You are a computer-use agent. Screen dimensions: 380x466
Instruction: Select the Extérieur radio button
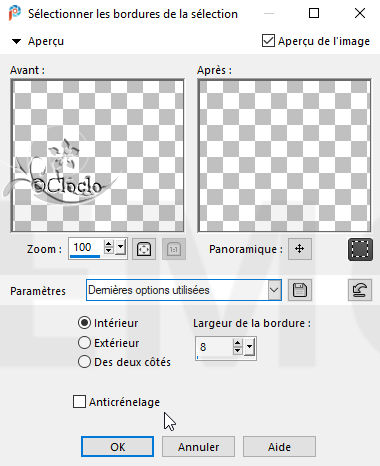[x=84, y=343]
